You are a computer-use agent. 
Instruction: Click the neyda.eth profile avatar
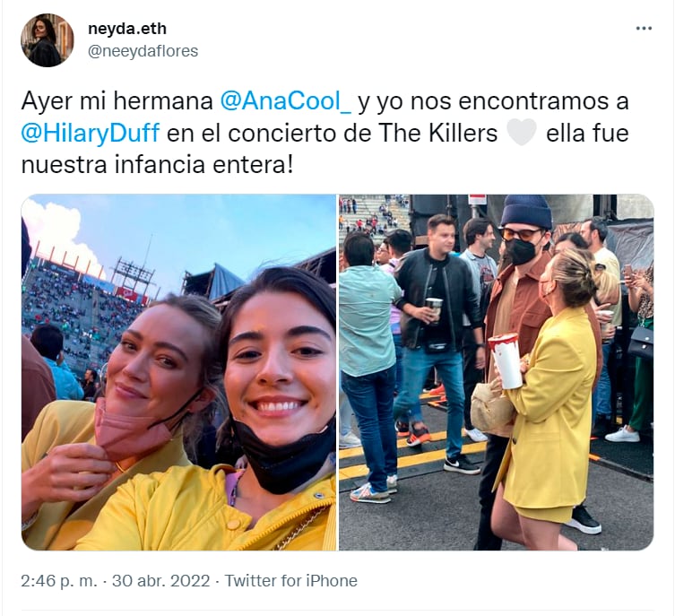coord(48,40)
